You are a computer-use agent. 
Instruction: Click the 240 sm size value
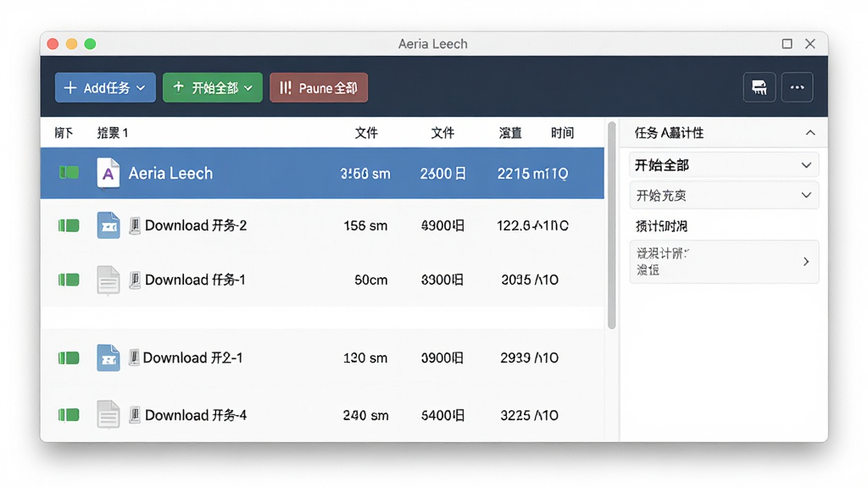(365, 415)
